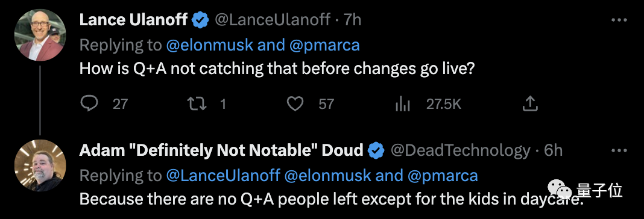Viewport: 644px width, 219px height.
Task: Open @LanceUlanoff mention in Adam's reply line
Action: [223, 176]
